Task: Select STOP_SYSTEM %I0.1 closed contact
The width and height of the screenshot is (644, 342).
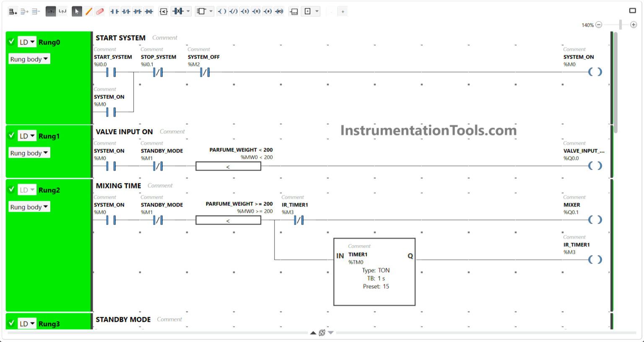Action: pos(158,72)
